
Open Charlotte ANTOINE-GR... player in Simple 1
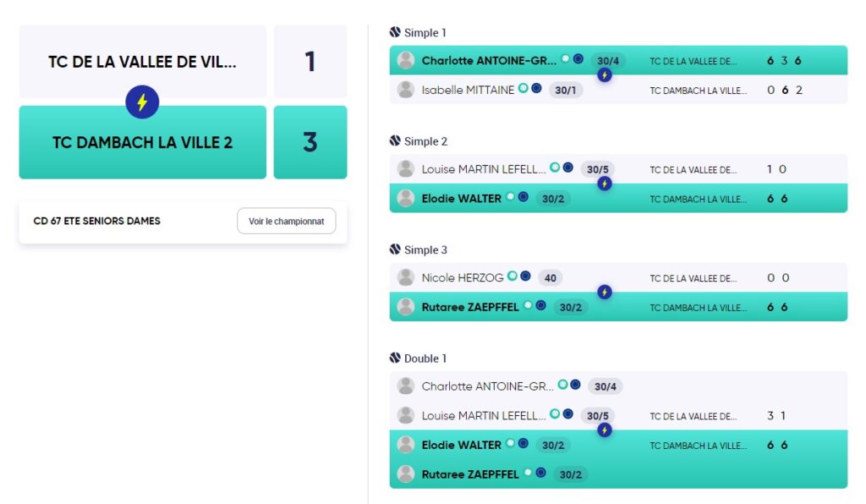[x=489, y=61]
